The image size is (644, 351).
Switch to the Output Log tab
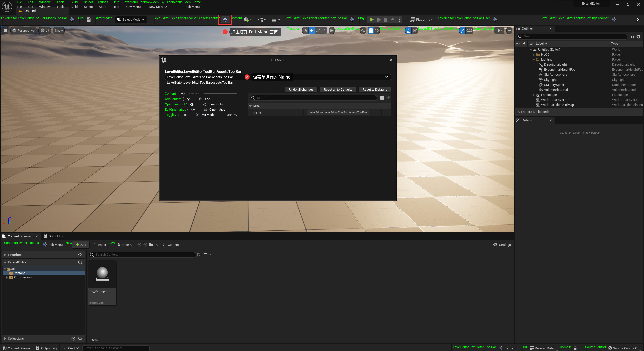coord(54,236)
